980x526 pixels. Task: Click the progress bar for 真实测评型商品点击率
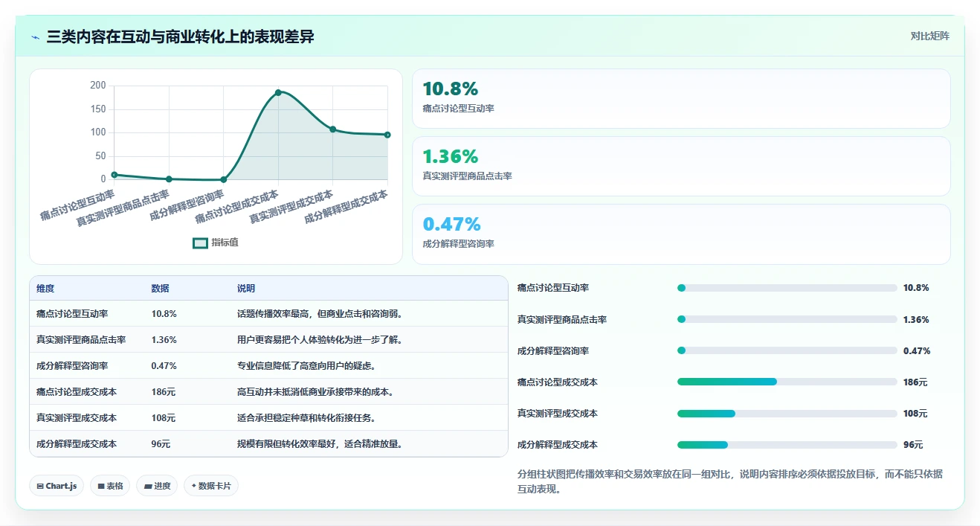tap(787, 319)
